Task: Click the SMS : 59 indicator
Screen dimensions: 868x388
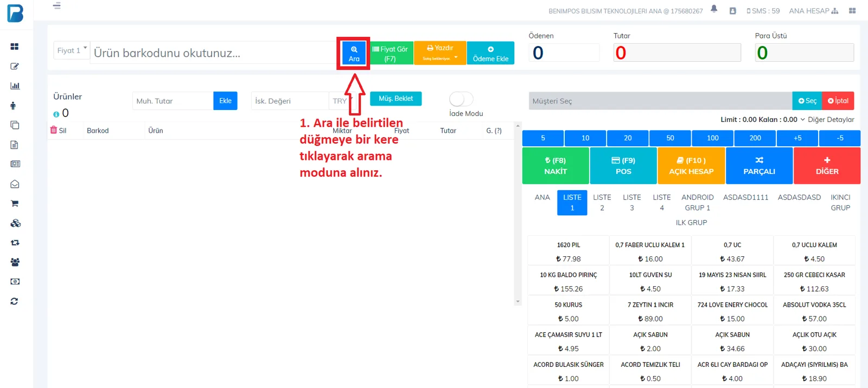Action: click(763, 11)
